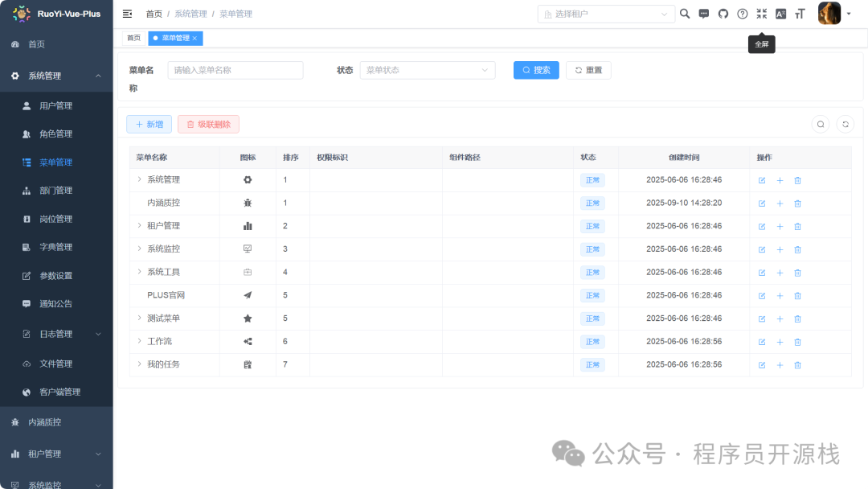The width and height of the screenshot is (868, 489).
Task: Delete the PLUS官网 menu row
Action: tap(798, 296)
